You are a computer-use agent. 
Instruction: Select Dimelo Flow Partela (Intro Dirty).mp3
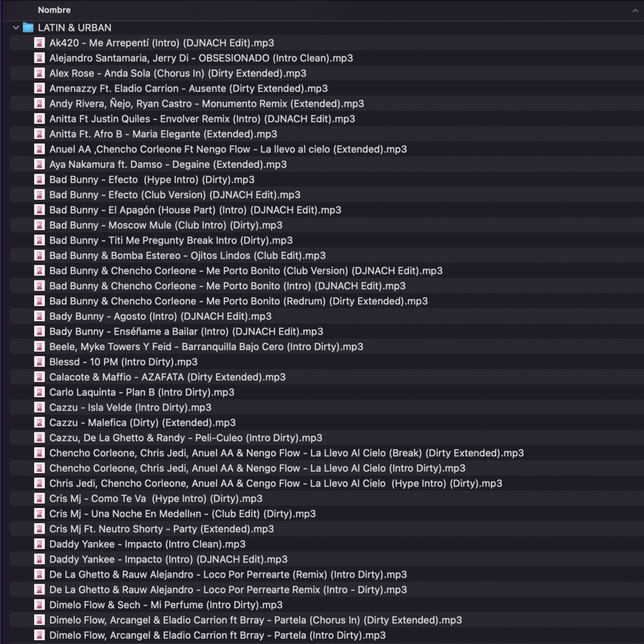217,636
